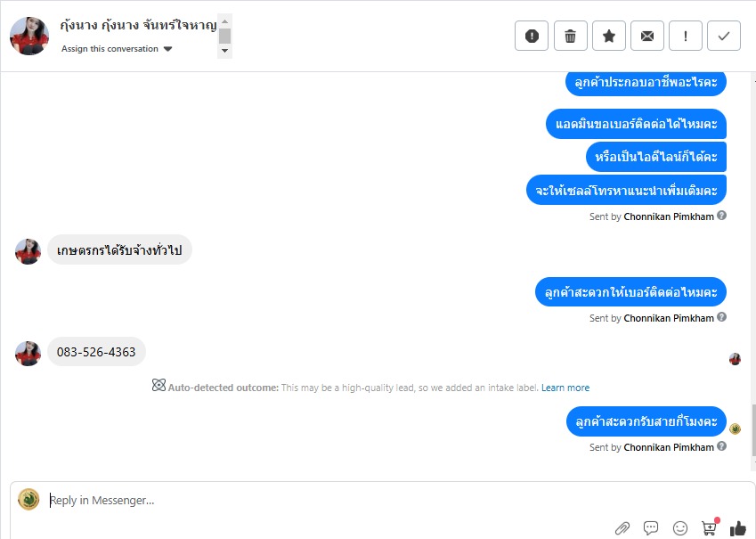756x539 pixels.
Task: Open the Learn more link
Action: coord(565,388)
